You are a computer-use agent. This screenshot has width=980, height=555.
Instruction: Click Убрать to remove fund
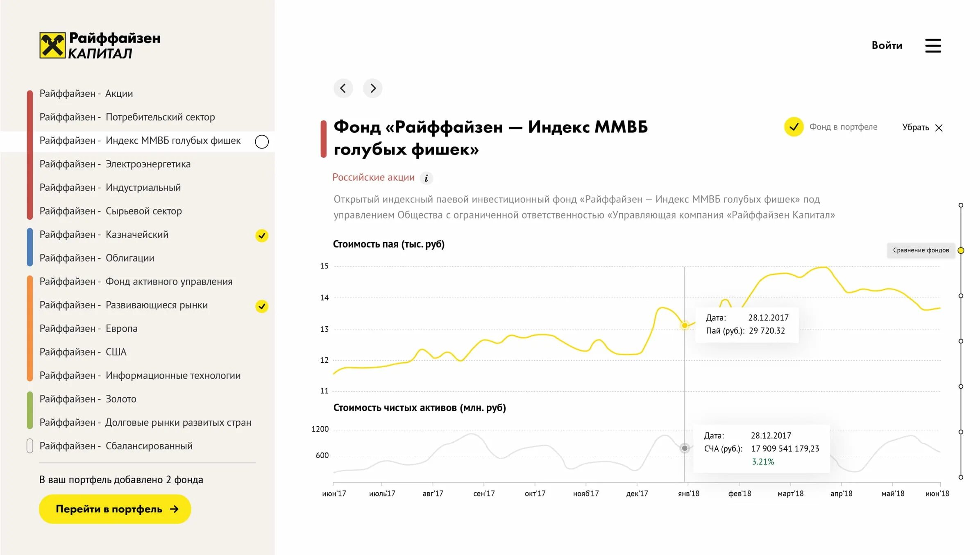point(915,127)
